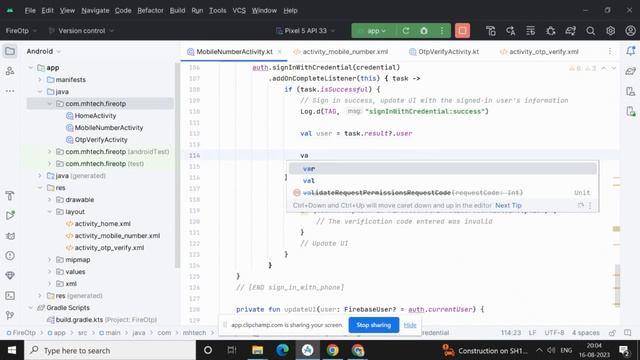Expand the drawable folder
Screen dimensions: 640x360
[49, 200]
